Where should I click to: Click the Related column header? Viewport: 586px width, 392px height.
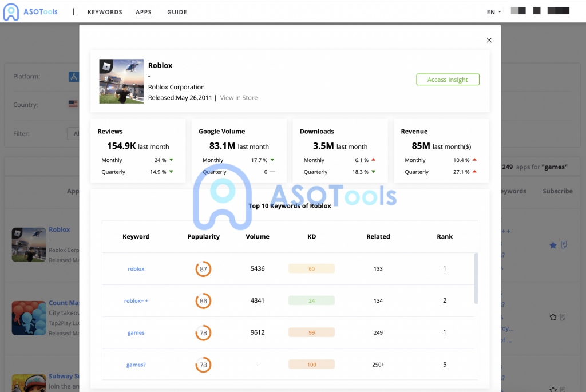(378, 236)
